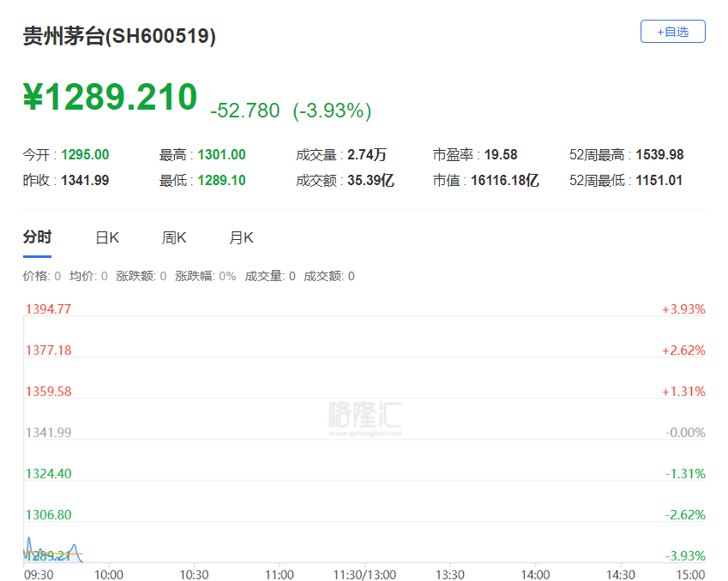Click the 1377.18 y-axis label

48,350
